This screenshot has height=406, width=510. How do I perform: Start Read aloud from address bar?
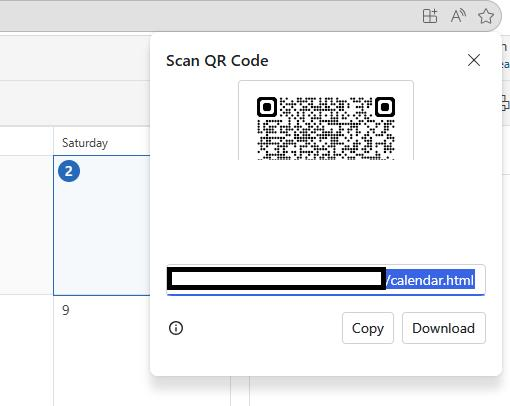(458, 16)
